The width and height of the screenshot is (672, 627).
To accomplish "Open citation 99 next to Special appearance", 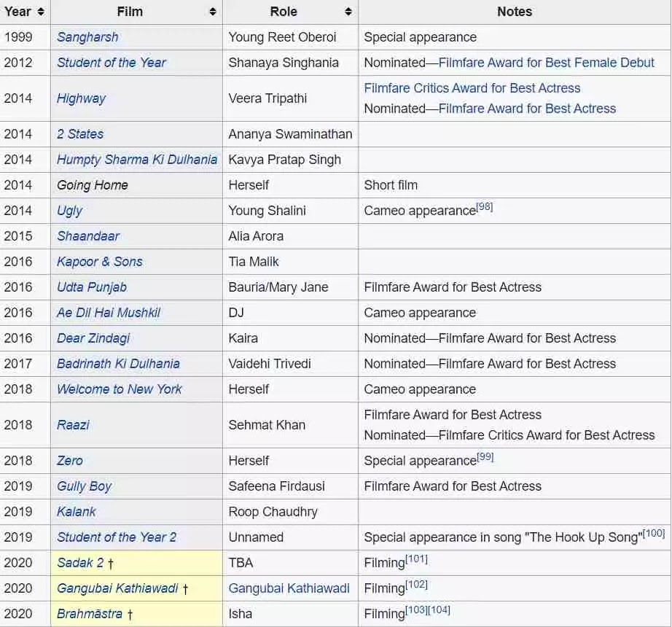I will click(485, 457).
